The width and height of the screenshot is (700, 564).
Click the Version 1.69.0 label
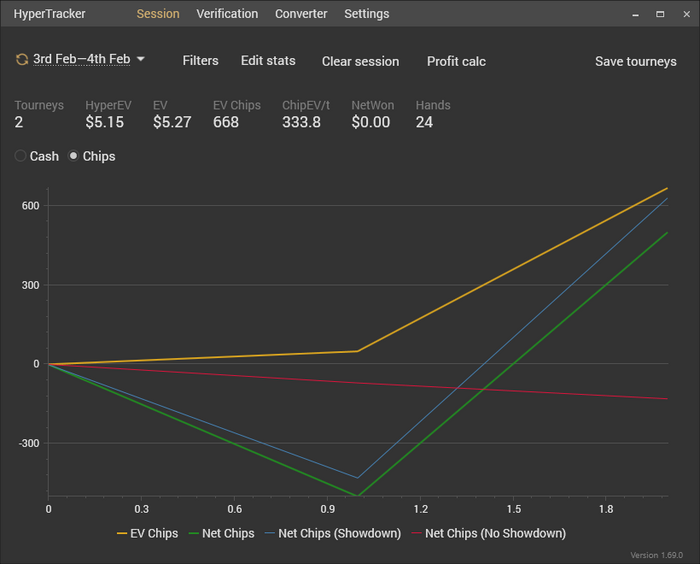coord(657,555)
